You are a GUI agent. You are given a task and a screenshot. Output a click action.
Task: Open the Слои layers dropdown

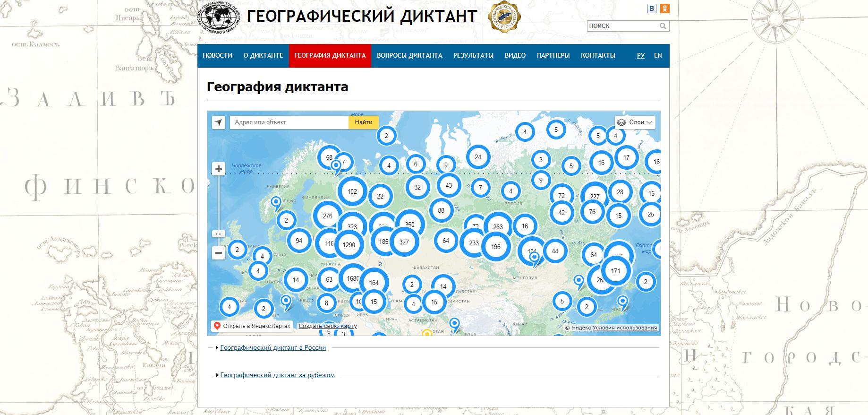[x=635, y=122]
